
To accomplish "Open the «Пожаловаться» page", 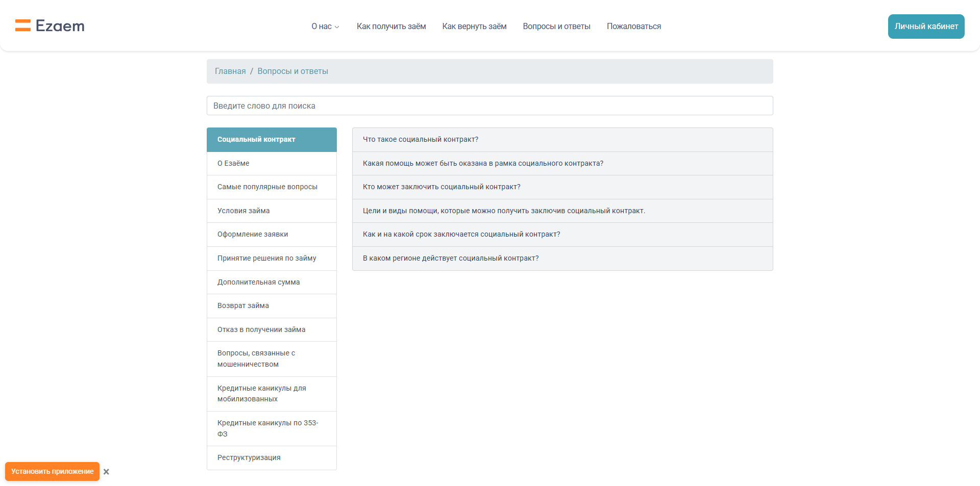I will [x=633, y=27].
